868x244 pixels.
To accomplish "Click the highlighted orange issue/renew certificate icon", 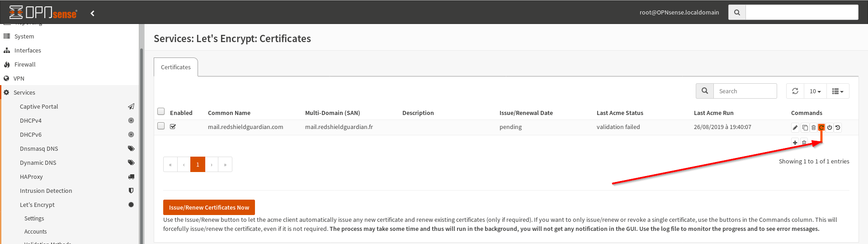I will 821,128.
